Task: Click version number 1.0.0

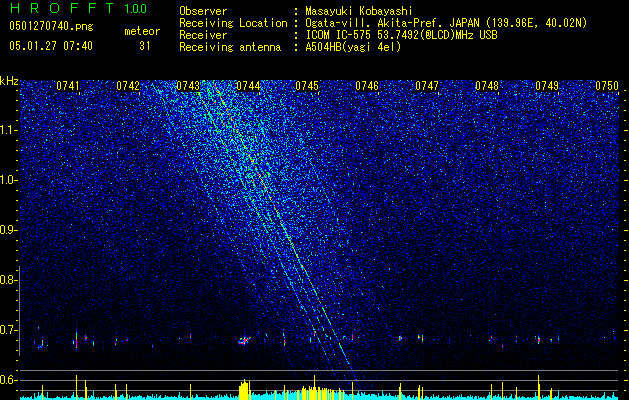Action: pos(136,8)
